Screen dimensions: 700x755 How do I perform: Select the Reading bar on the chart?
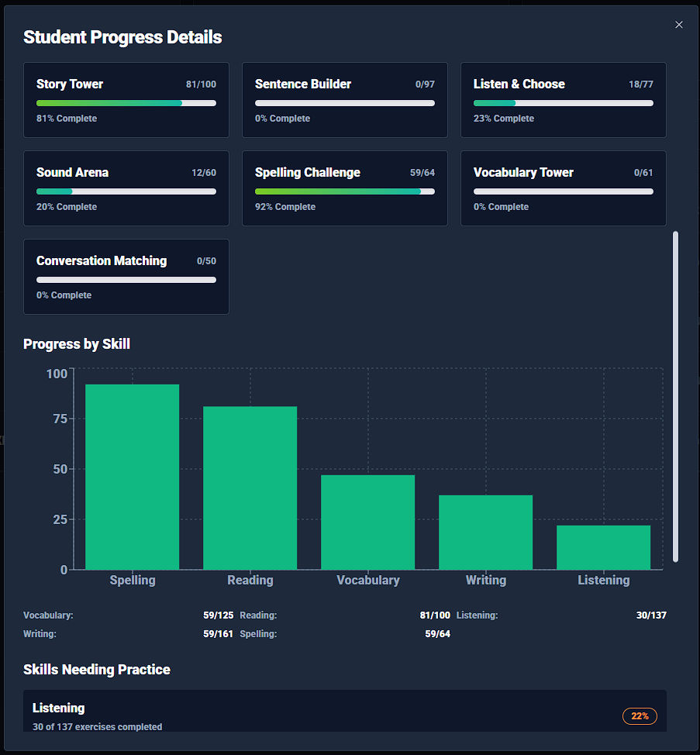[x=250, y=487]
